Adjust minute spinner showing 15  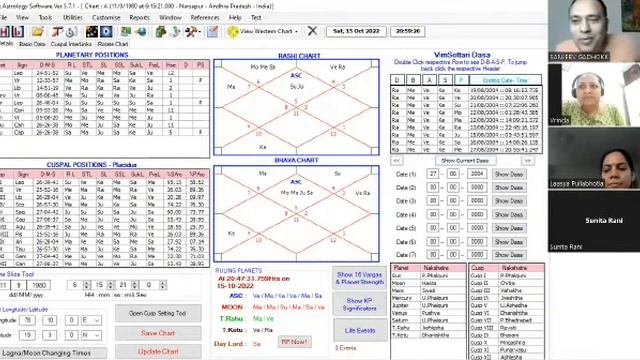[x=111, y=285]
